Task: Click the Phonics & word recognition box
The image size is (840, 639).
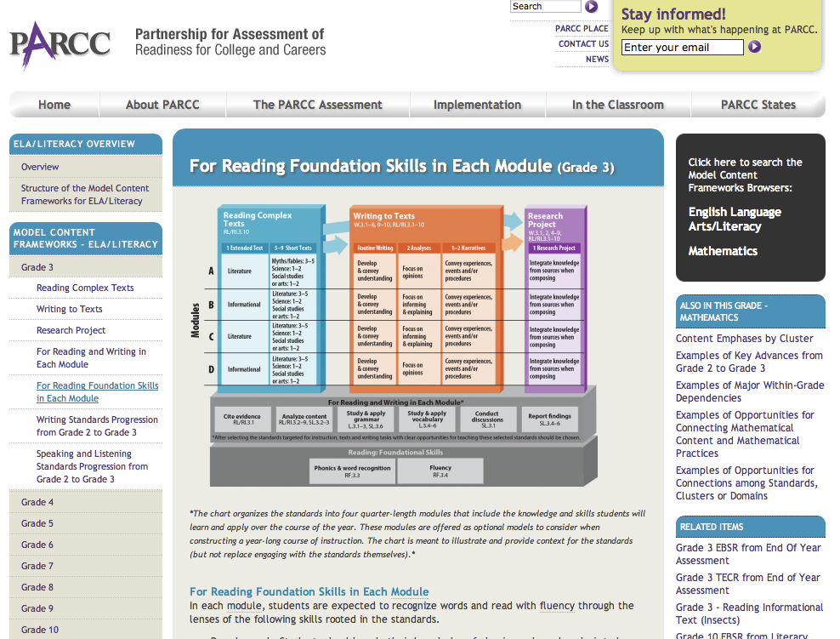Action: 352,471
